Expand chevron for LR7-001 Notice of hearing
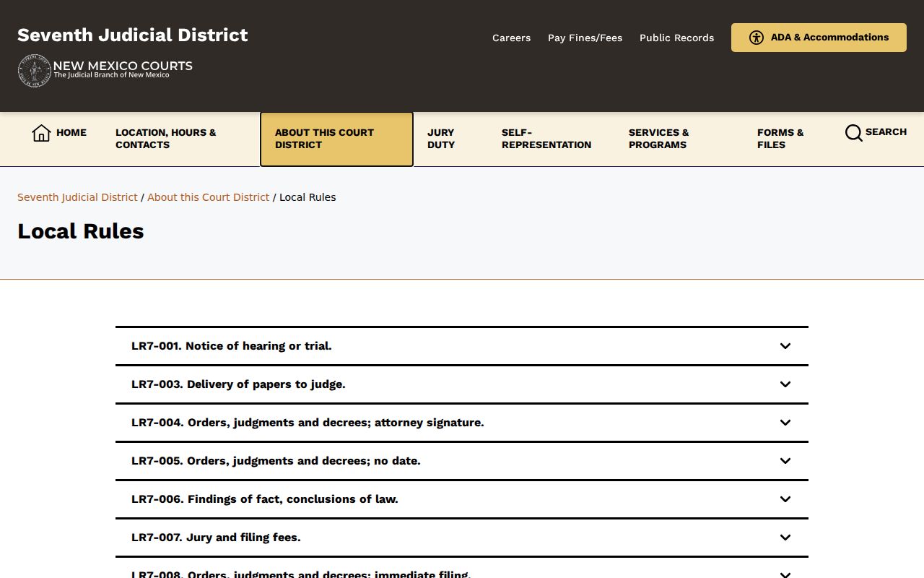 [x=785, y=346]
